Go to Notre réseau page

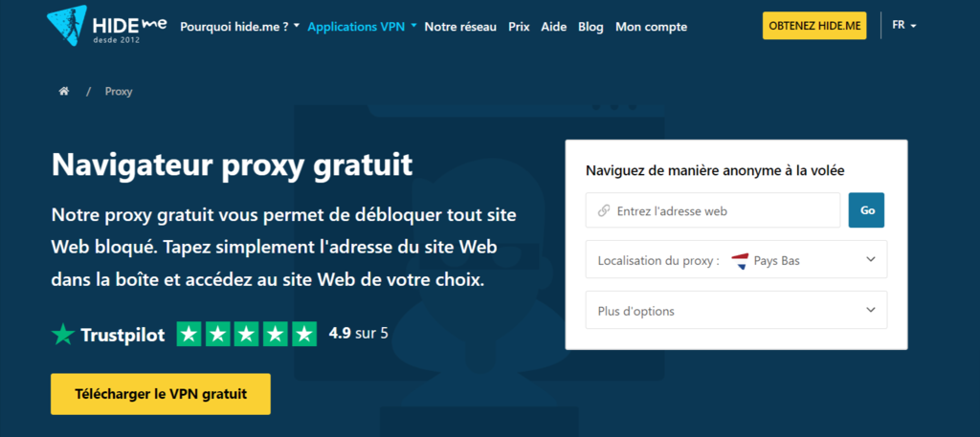click(460, 27)
